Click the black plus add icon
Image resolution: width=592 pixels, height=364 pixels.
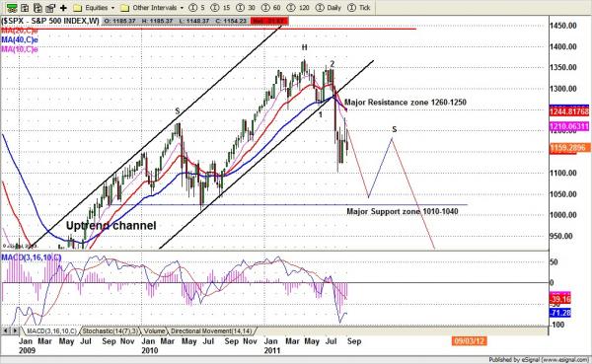click(63, 8)
